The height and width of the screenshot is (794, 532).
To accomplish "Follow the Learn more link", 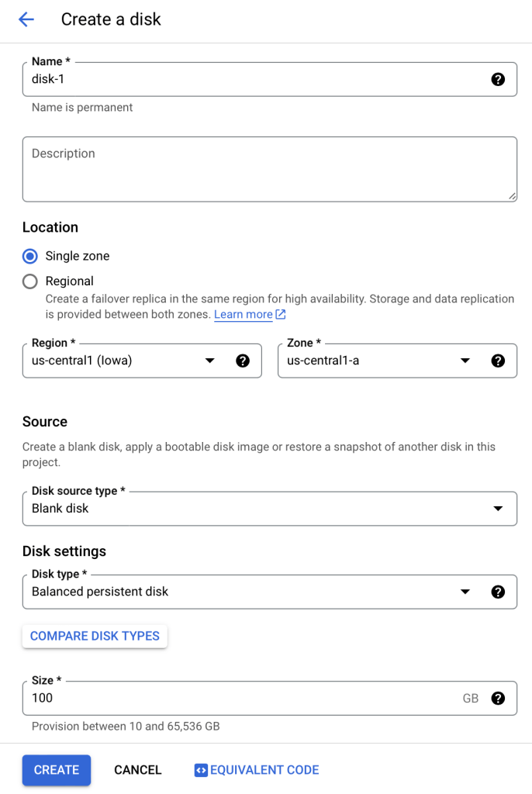I will (243, 315).
